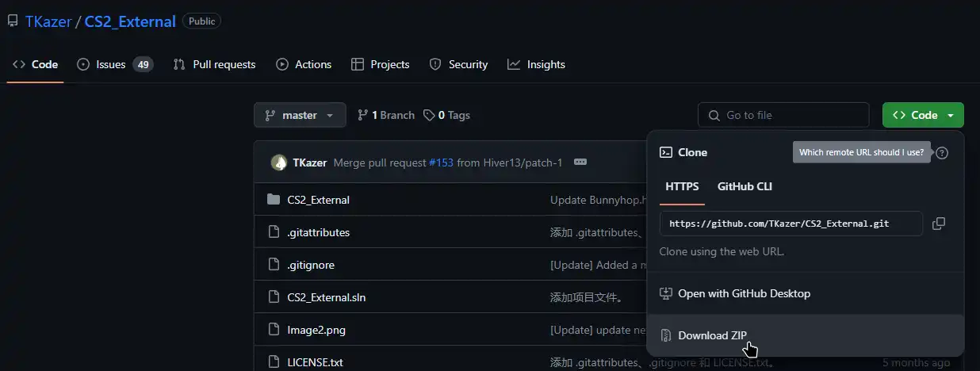980x371 pixels.
Task: Open the 1 Branch link
Action: pos(386,115)
